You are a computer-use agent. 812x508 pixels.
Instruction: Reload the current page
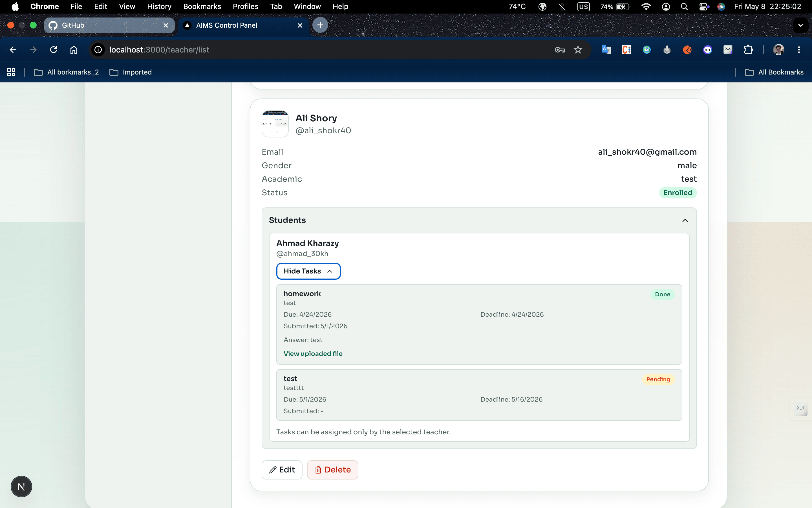click(x=53, y=50)
